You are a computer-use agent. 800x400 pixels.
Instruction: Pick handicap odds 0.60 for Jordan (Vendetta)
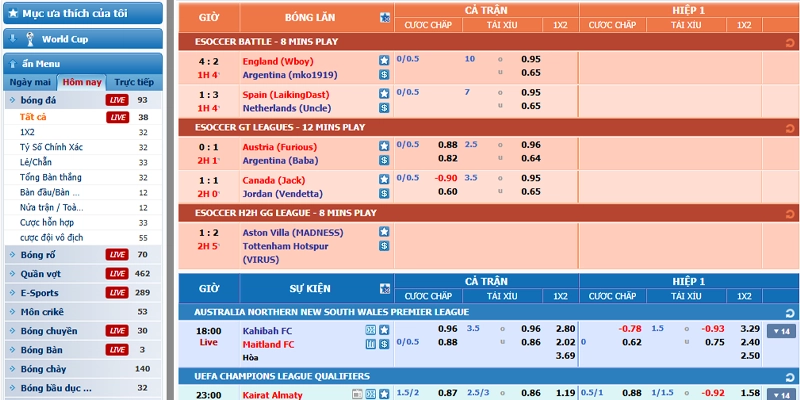(x=447, y=191)
